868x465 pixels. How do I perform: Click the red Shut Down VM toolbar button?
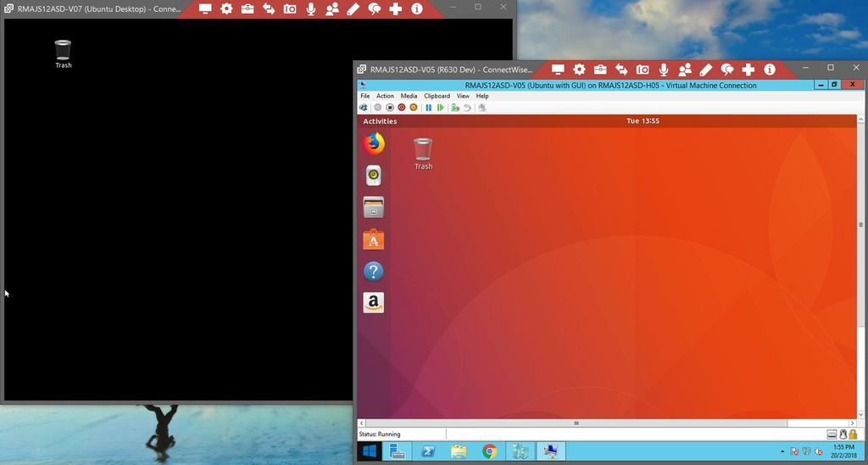click(401, 108)
